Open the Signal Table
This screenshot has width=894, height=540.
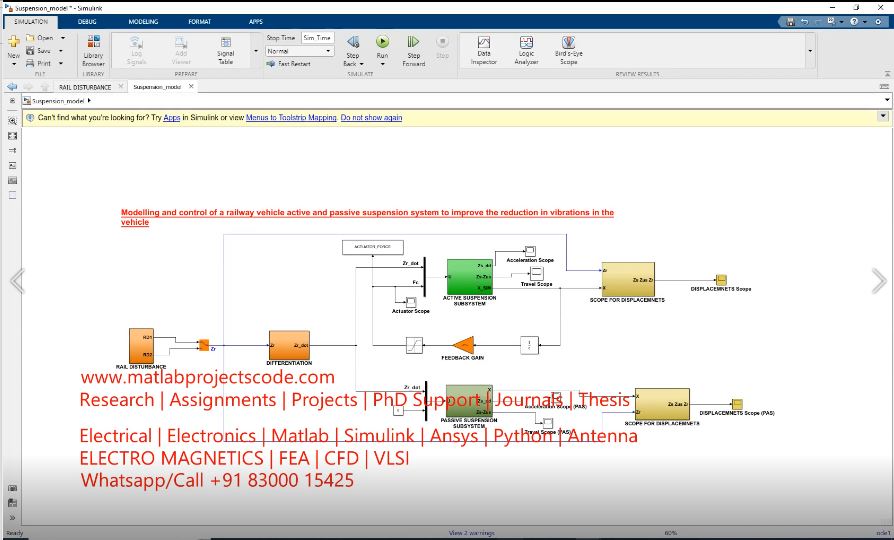225,50
